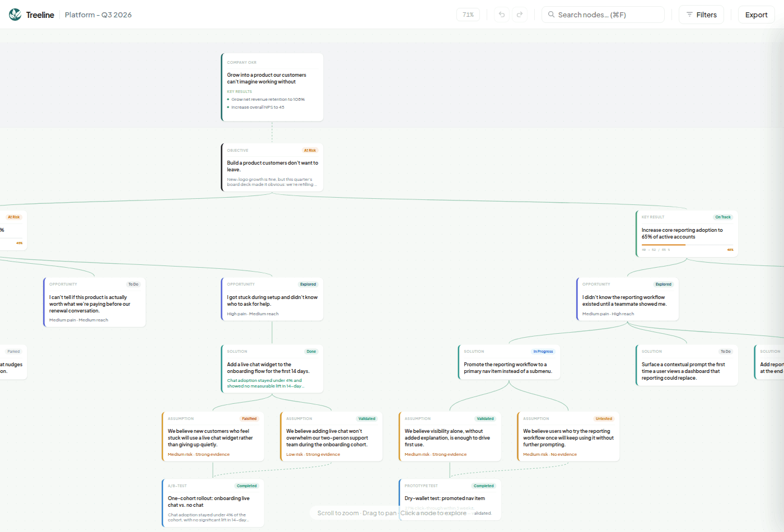Click the 'Low risk · Strong evidence' label

(313, 455)
